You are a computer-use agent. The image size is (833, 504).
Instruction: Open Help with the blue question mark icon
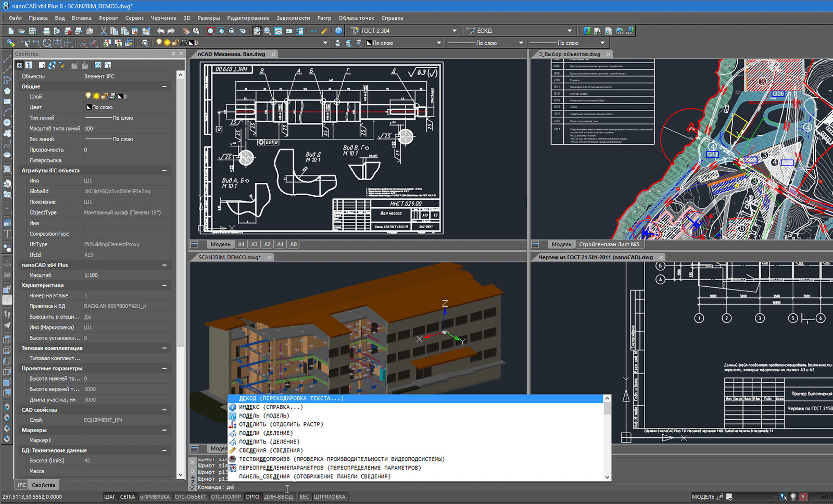tap(338, 31)
